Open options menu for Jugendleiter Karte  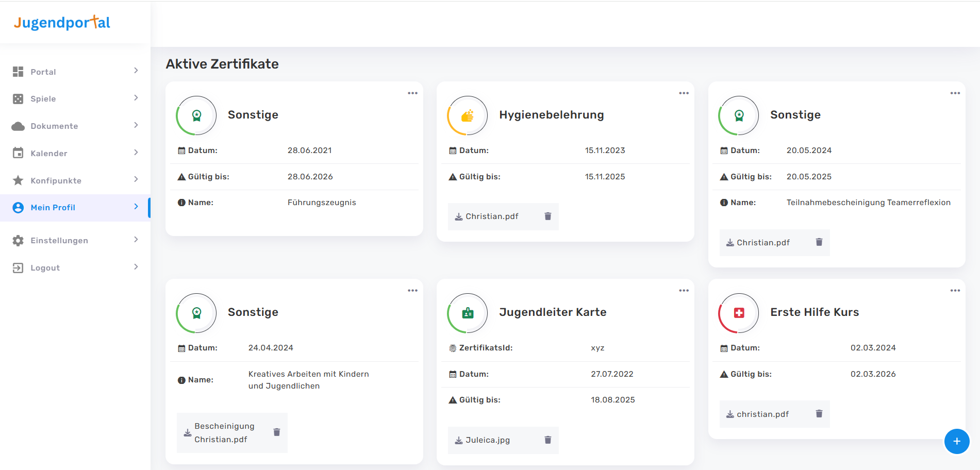coord(684,291)
